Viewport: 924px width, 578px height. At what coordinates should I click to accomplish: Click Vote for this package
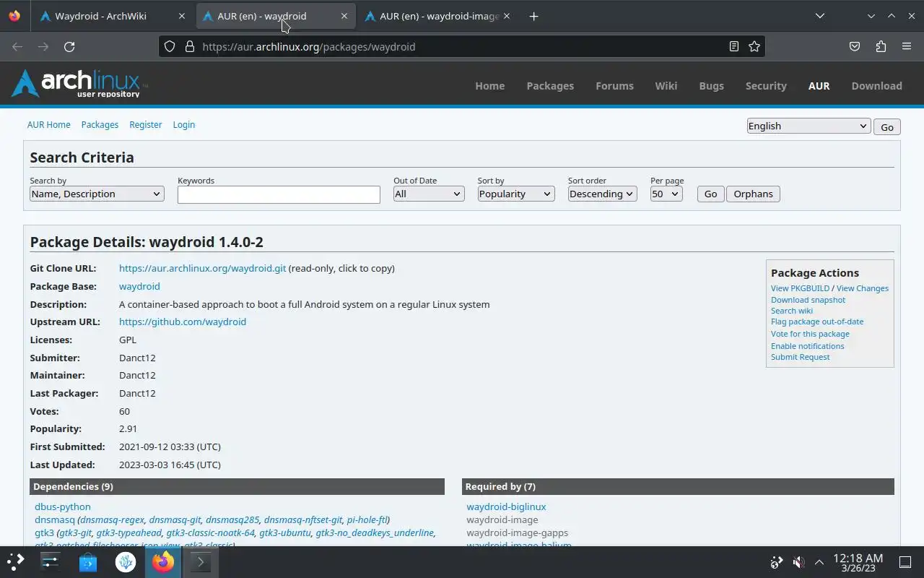coord(810,334)
